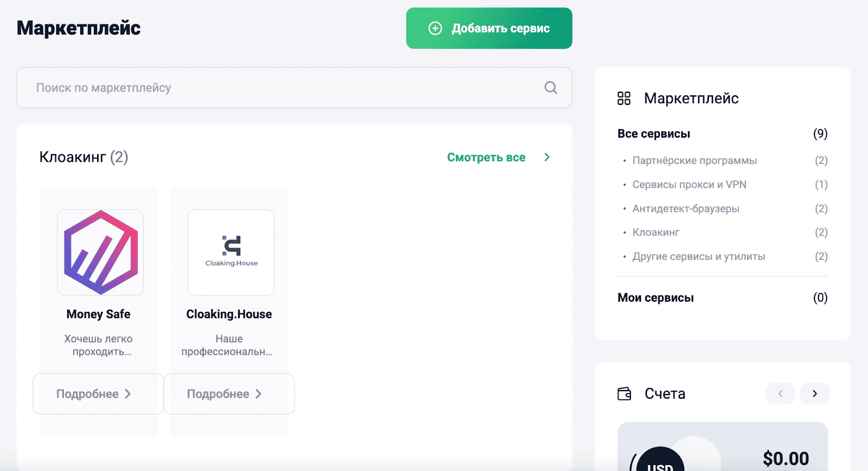The width and height of the screenshot is (868, 471).
Task: Focus the Поиск по маркетплейсу search field
Action: (x=282, y=88)
